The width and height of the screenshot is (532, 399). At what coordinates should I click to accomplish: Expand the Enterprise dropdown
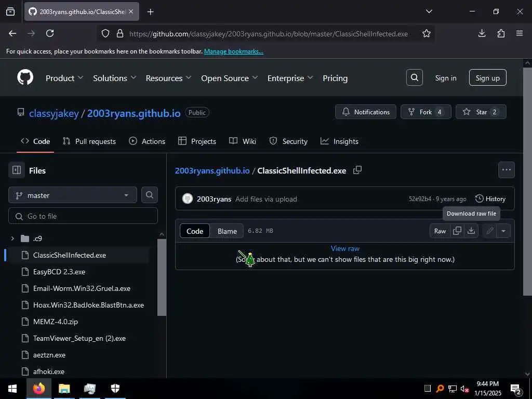(290, 78)
